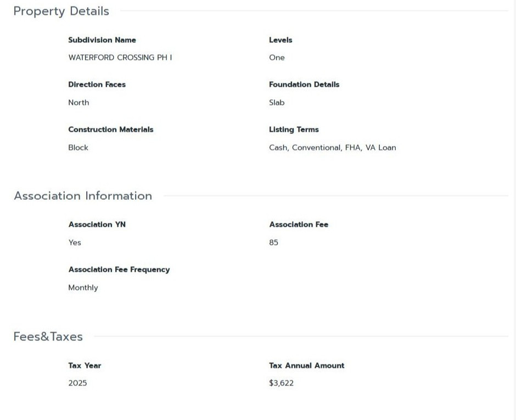Click the North direction value
516x420 pixels.
78,103
